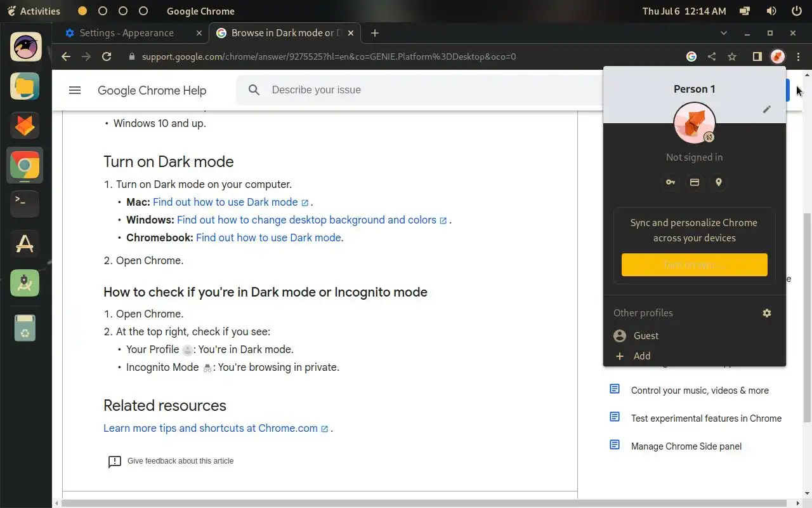Viewport: 812px width, 508px height.
Task: Click the large Person 1 avatar image
Action: 694,123
